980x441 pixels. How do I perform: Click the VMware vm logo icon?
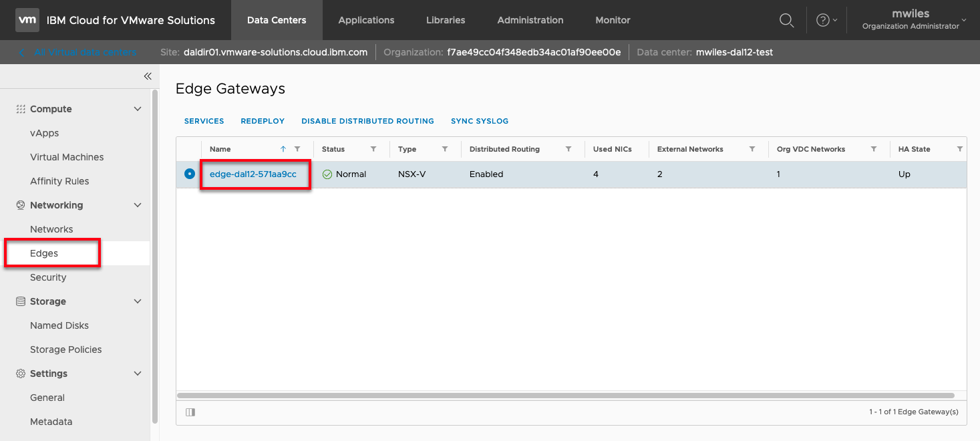(x=27, y=20)
